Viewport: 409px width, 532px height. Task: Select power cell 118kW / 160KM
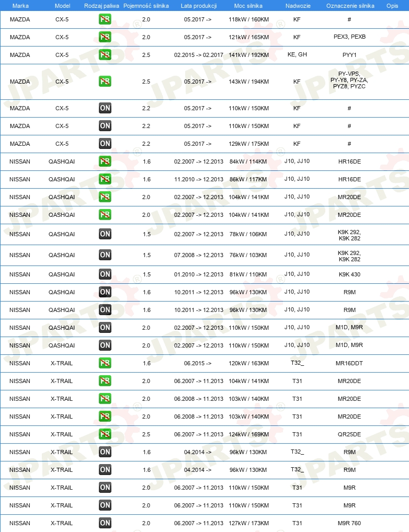(x=248, y=19)
